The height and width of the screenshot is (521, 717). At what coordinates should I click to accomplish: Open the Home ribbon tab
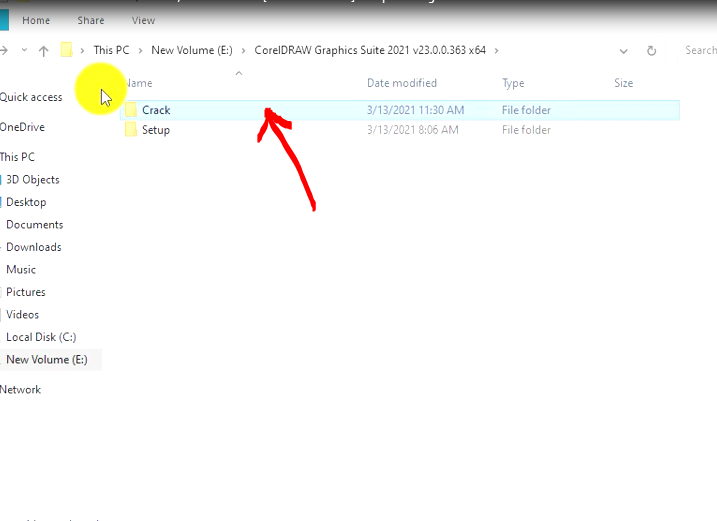(x=36, y=21)
